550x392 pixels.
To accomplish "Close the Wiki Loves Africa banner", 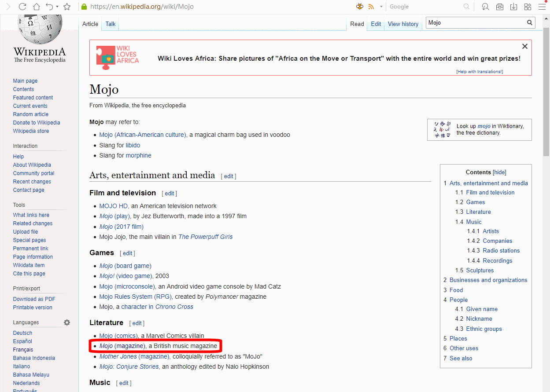I will 524,46.
